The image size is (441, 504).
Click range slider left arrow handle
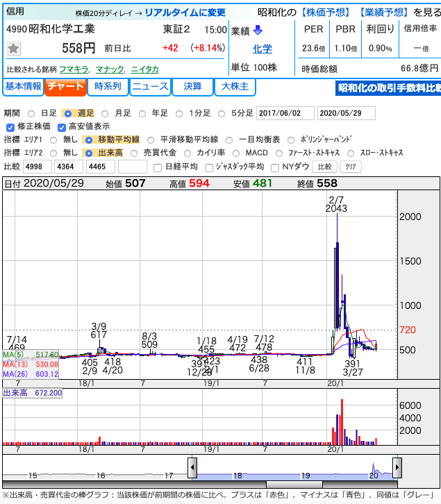[x=192, y=467]
